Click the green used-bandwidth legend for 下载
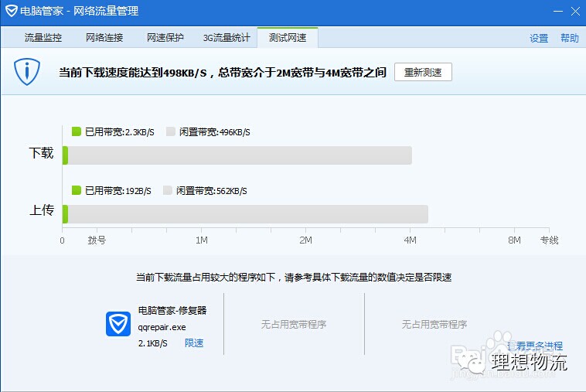586x392 pixels. [x=76, y=132]
